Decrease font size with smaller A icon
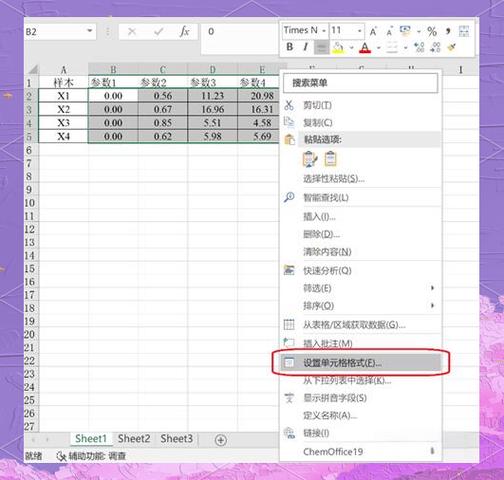The width and height of the screenshot is (504, 480). pyautogui.click(x=389, y=31)
